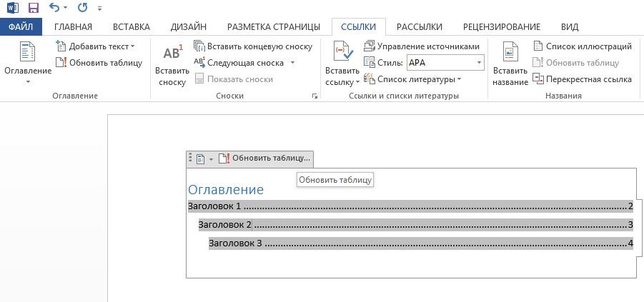Click Обновить таблицу above the table of contents
The image size is (644, 302).
click(265, 158)
